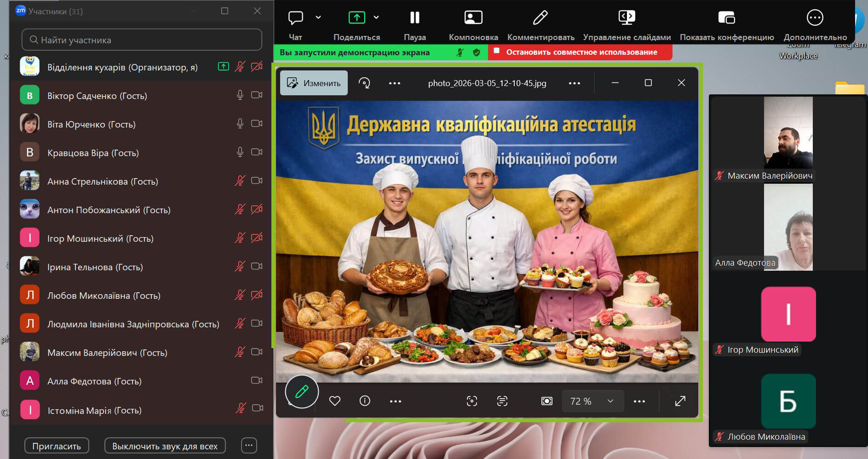Screen dimensions: 868x459
Task: Click the Pause share icon
Action: click(x=414, y=18)
